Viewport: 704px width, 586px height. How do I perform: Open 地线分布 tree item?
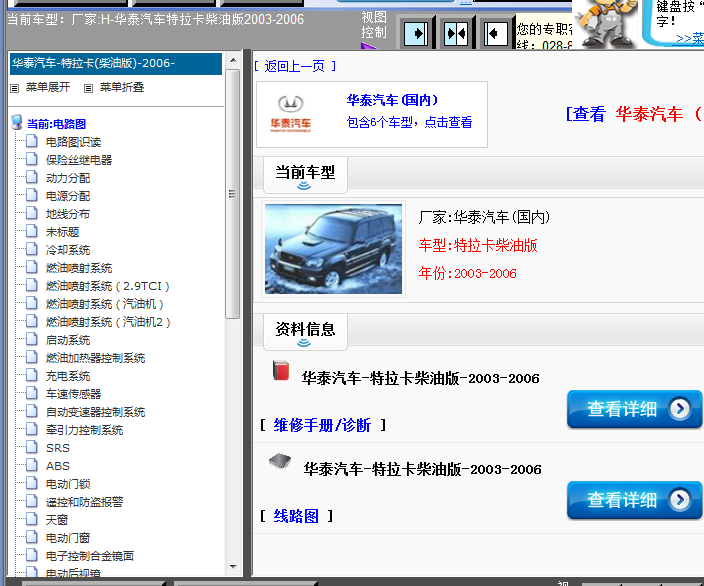[x=68, y=214]
